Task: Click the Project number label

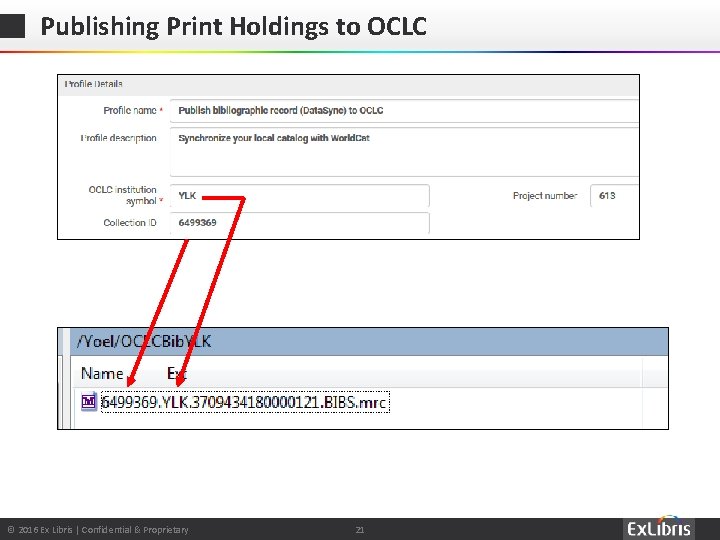Action: coord(545,196)
